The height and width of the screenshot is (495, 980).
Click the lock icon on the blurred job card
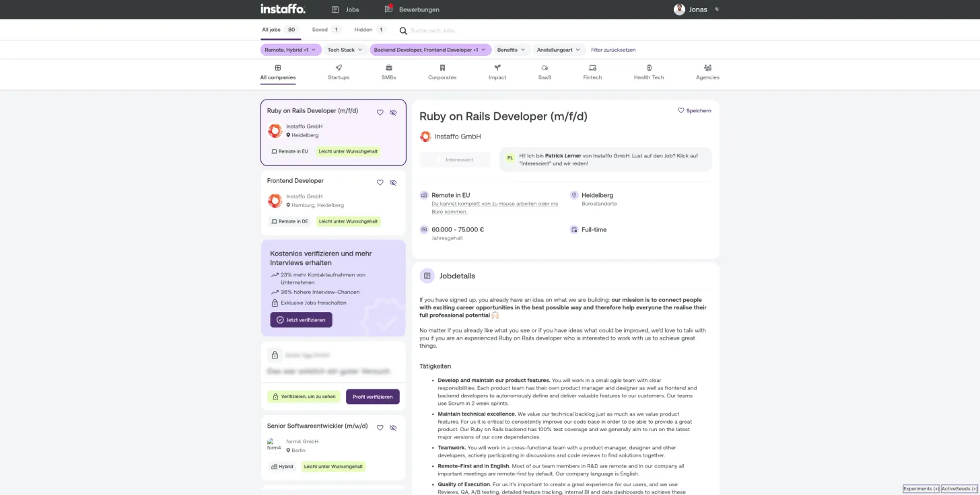coord(275,354)
